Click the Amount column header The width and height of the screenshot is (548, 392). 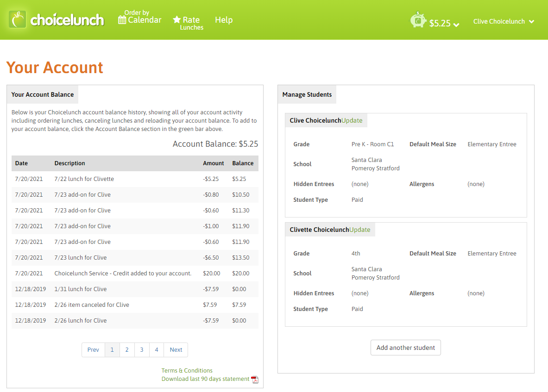pos(213,163)
